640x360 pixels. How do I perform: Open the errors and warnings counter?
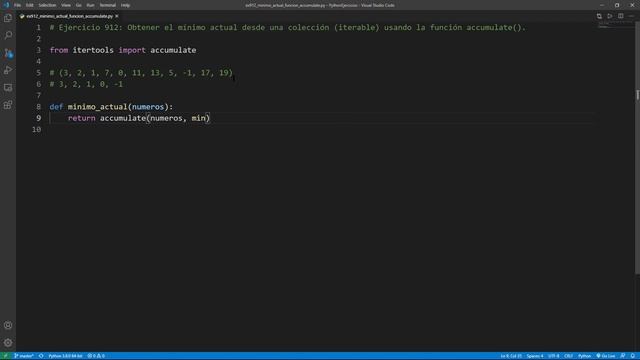[x=96, y=356]
